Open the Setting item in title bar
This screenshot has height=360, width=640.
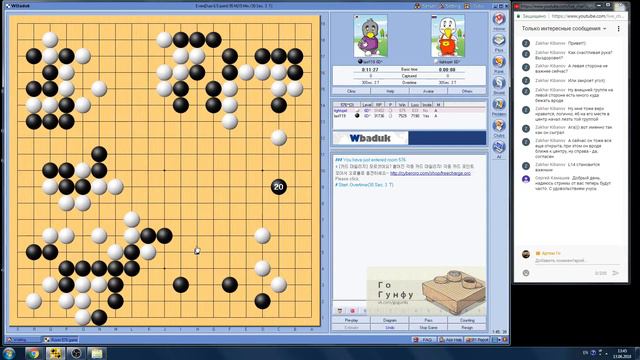pyautogui.click(x=449, y=6)
